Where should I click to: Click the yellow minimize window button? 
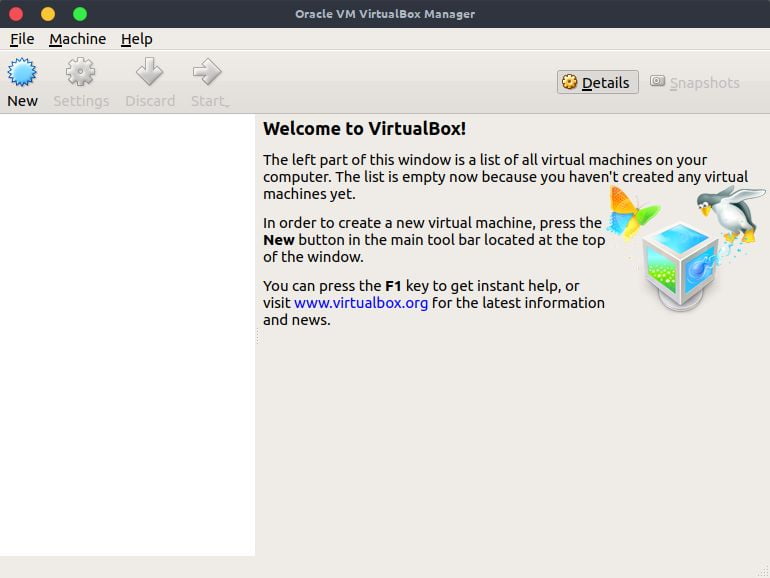tap(48, 14)
